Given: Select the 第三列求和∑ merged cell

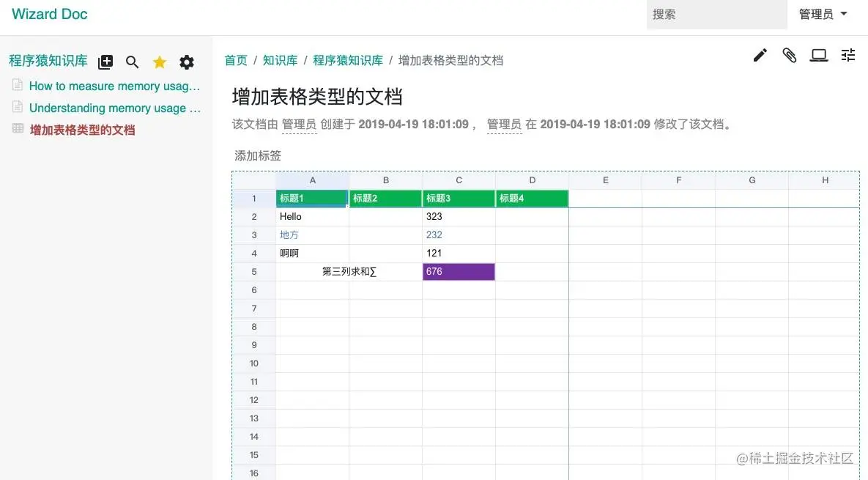Looking at the screenshot, I should (x=349, y=272).
